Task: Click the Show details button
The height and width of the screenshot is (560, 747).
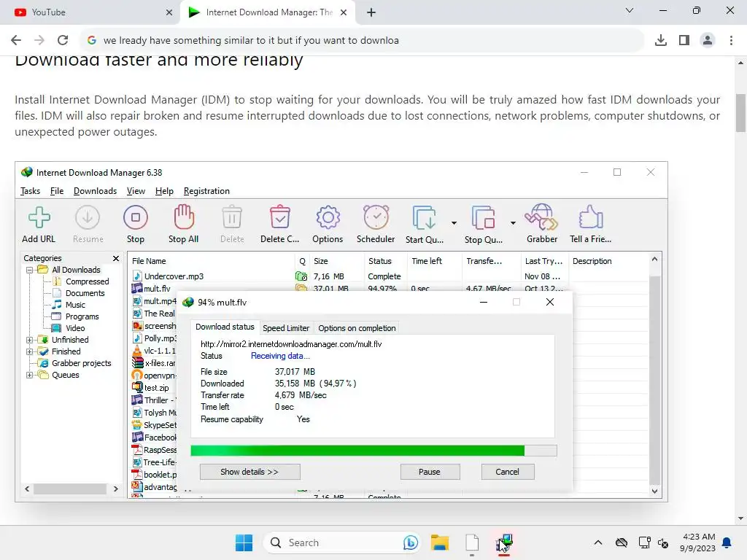Action: [249, 472]
